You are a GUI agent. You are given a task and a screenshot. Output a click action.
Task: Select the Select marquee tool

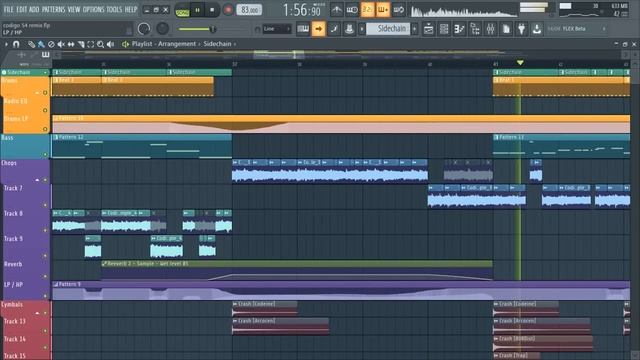(x=91, y=44)
